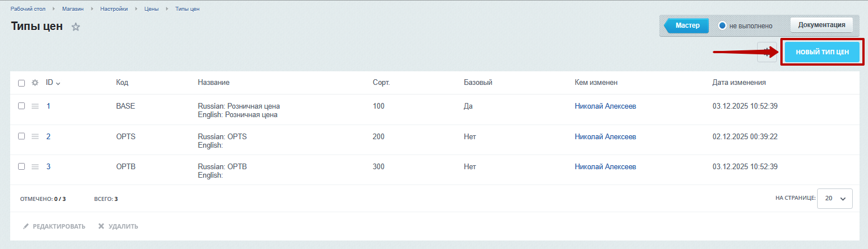Screen dimensions: 868x249
Task: Open actions menu icon for OPTB row
Action: pos(35,166)
